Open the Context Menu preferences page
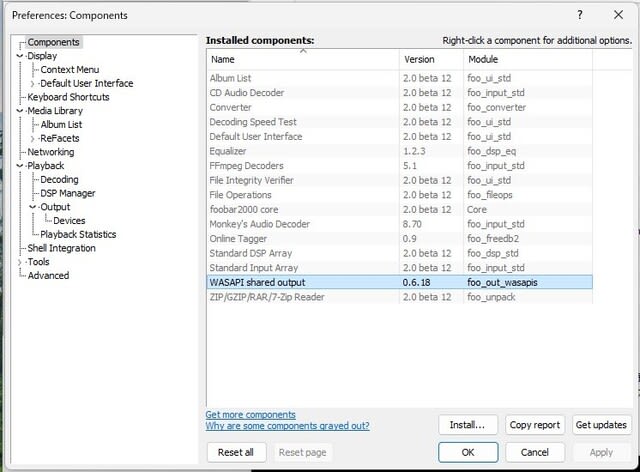This screenshot has width=640, height=472. (x=70, y=69)
